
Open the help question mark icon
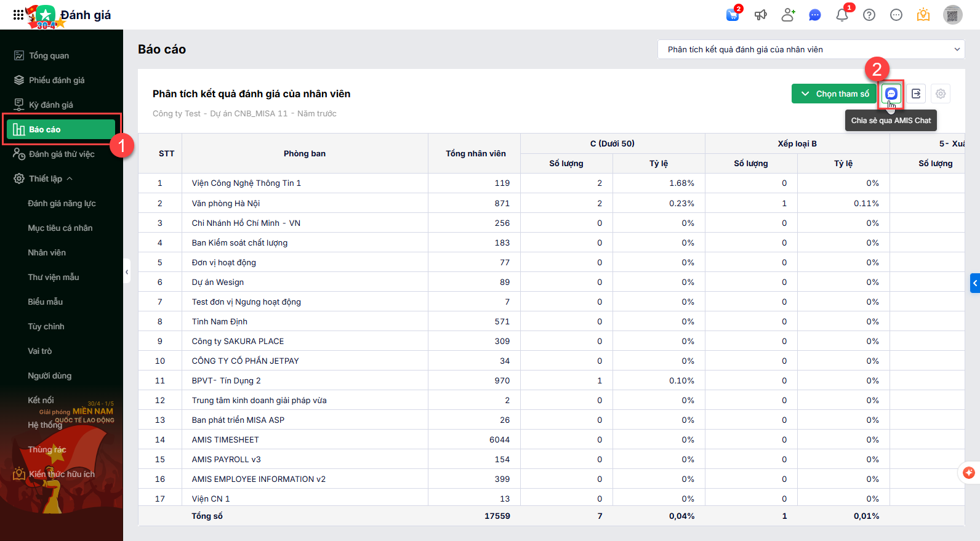869,15
